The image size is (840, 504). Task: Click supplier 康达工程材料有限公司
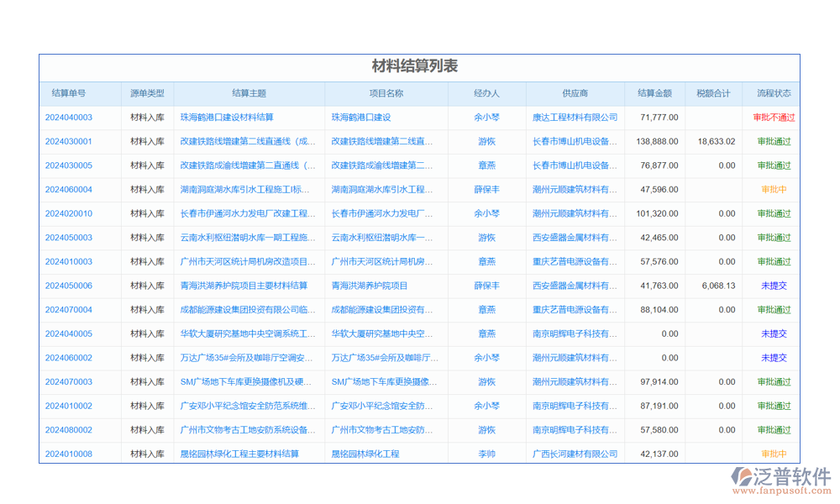click(x=575, y=118)
